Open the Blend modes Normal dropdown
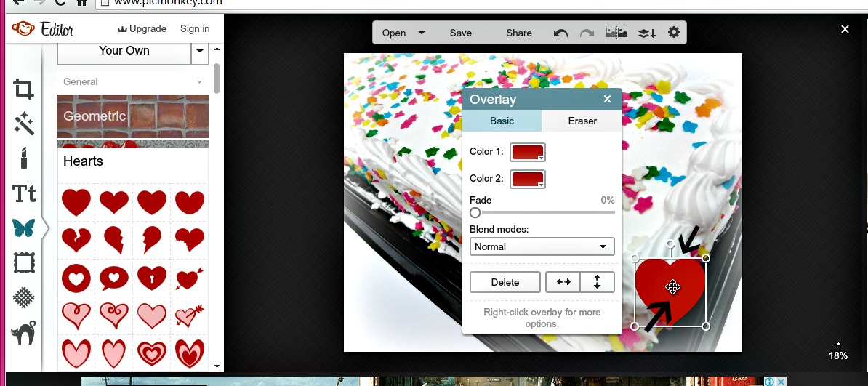868x386 pixels. pos(542,246)
